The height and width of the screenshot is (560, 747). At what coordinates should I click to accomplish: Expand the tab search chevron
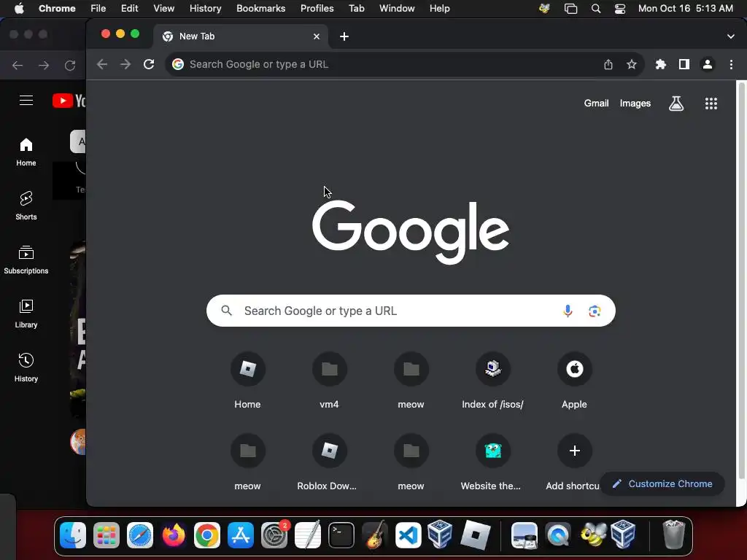tap(731, 36)
